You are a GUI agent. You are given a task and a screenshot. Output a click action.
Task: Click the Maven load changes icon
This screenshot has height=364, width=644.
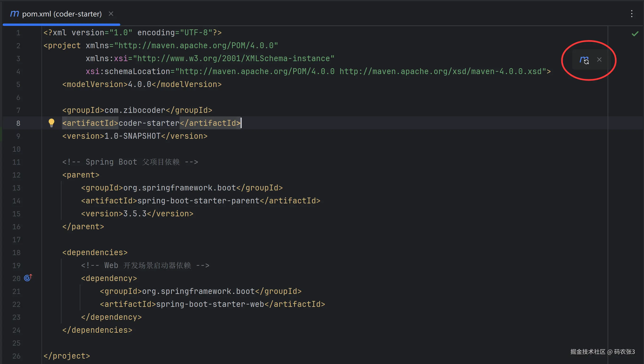click(584, 60)
